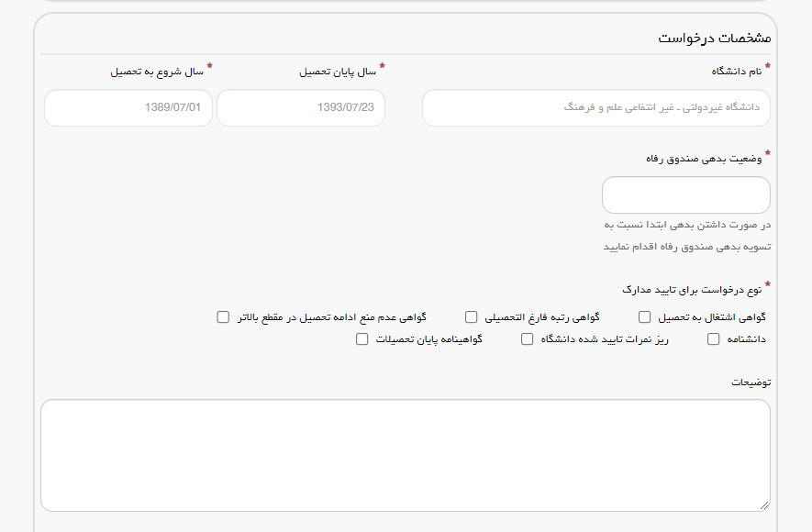Image resolution: width=812 pixels, height=532 pixels.
Task: Check the گواهی اشتغال به تحصیل checkbox
Action: [644, 317]
